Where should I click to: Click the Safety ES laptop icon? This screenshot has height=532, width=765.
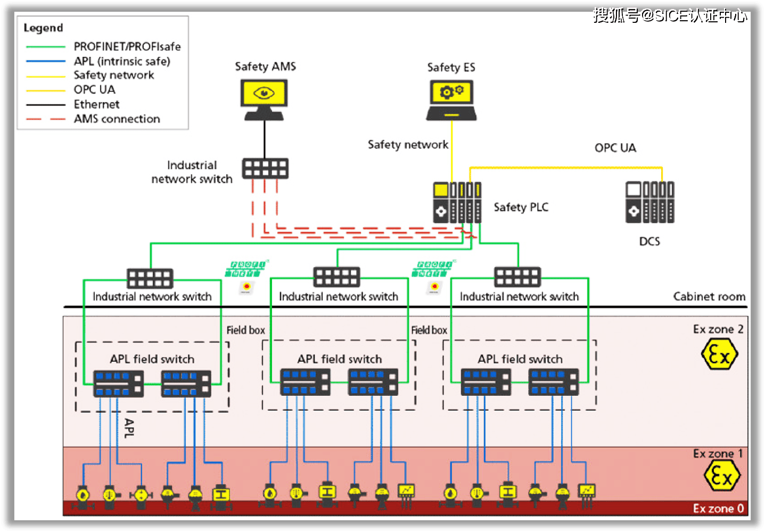[x=451, y=99]
